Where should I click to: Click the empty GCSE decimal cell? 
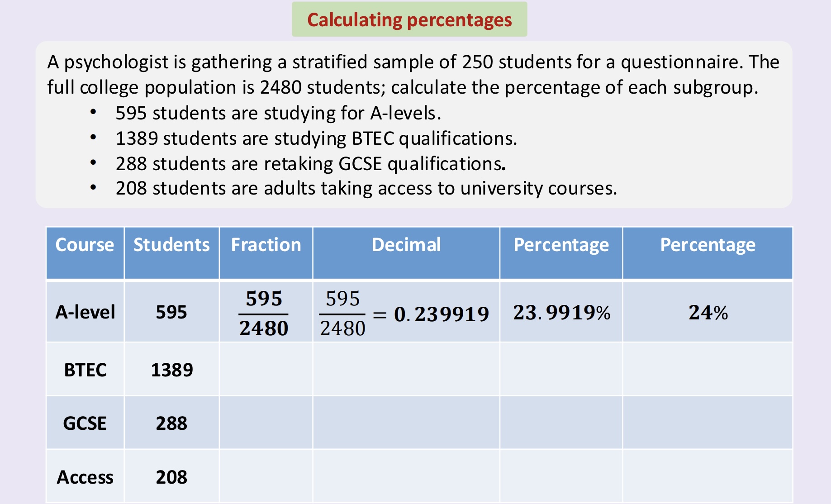[406, 423]
